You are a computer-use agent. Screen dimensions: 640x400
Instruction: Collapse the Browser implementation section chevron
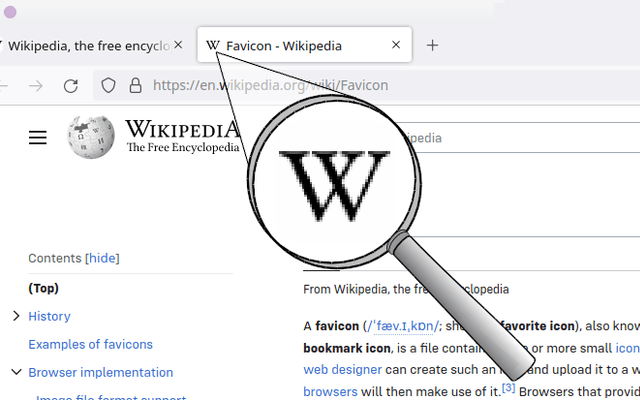point(16,372)
